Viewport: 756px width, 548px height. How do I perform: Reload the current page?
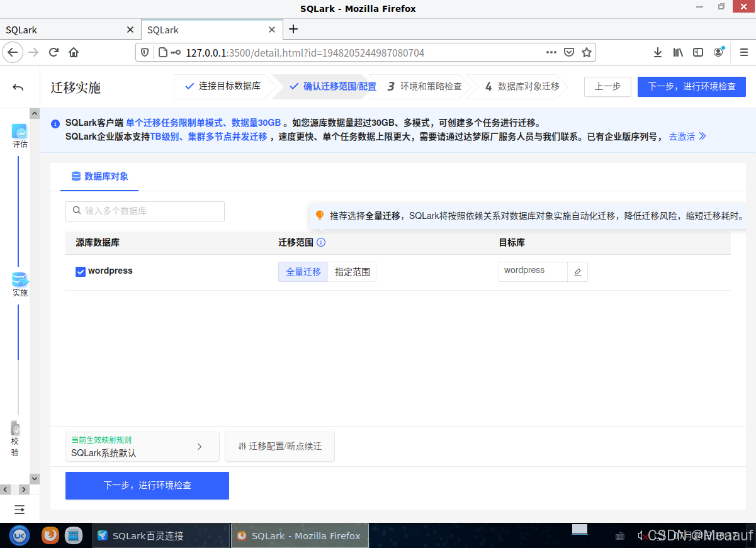[54, 52]
